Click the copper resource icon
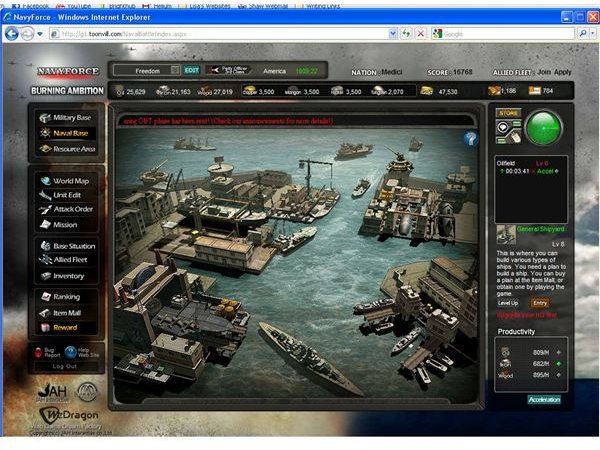 pos(250,91)
